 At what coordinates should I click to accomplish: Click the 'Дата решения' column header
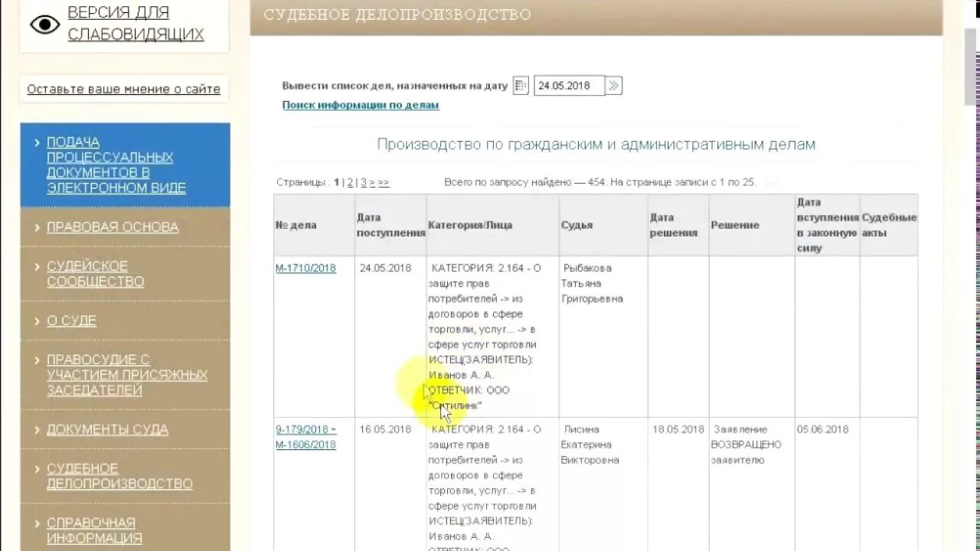(678, 225)
